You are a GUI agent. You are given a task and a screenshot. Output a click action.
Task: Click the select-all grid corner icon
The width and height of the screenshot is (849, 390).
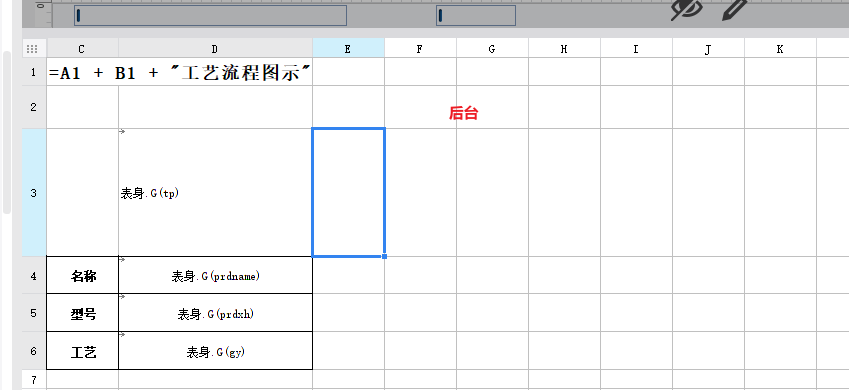pyautogui.click(x=32, y=49)
